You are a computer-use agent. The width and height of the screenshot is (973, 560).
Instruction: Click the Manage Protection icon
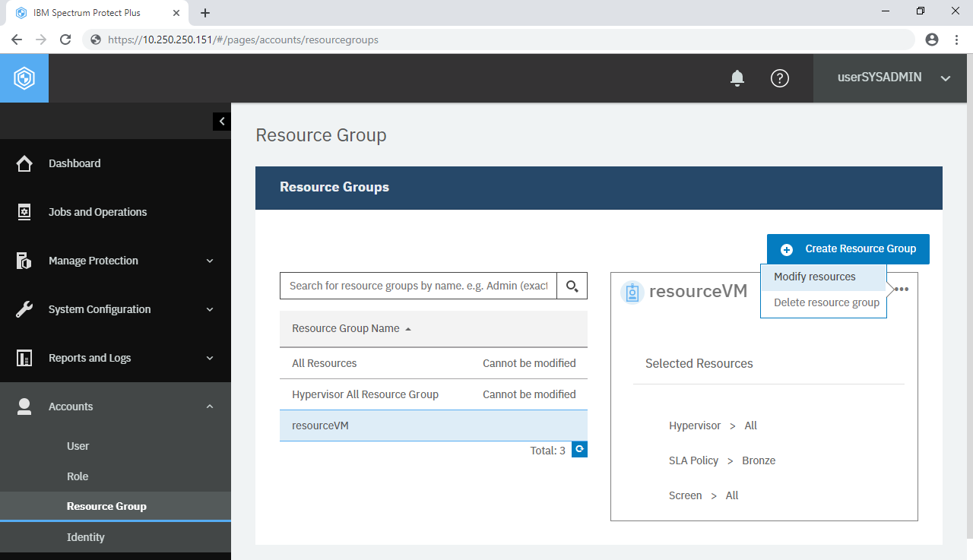click(x=24, y=261)
